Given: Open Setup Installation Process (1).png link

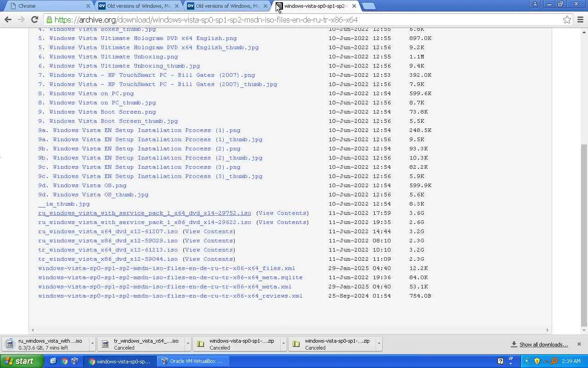Looking at the screenshot, I should coord(139,130).
